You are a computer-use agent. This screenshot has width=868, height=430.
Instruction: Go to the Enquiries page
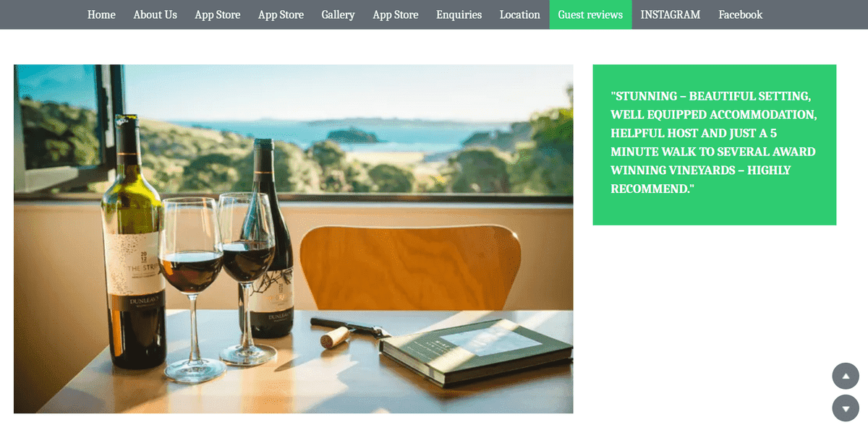point(459,14)
